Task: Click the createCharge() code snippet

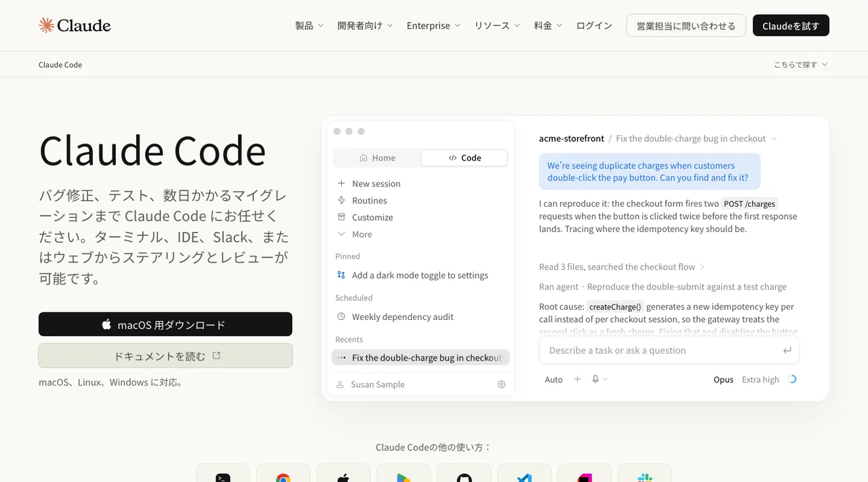Action: click(615, 306)
